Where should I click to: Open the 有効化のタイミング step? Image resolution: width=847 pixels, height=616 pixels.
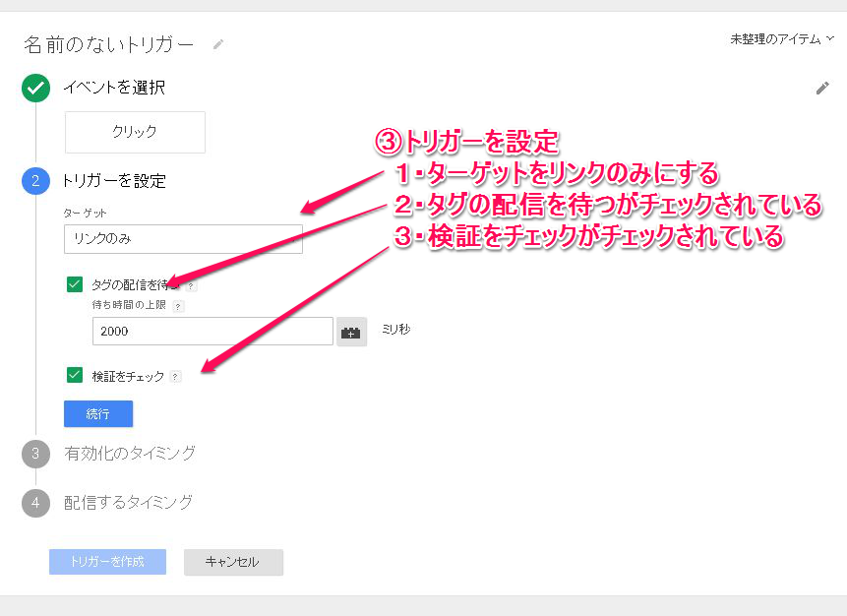click(x=130, y=454)
